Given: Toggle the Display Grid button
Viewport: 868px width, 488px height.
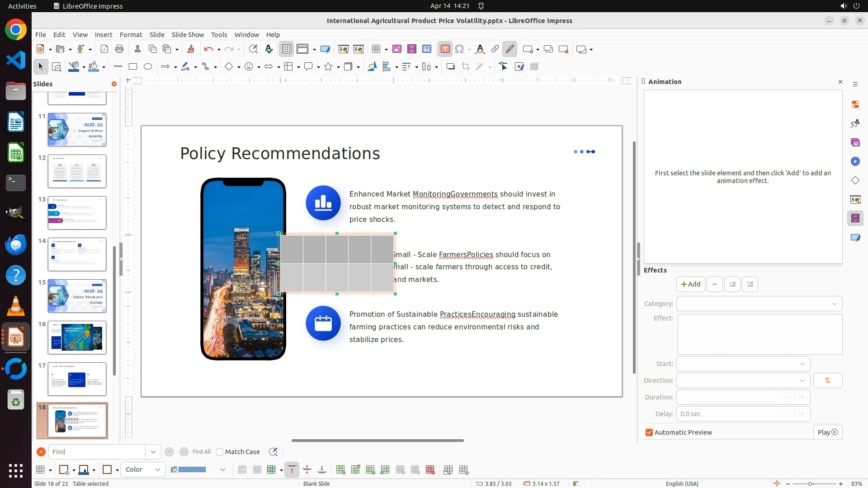Looking at the screenshot, I should tap(287, 49).
